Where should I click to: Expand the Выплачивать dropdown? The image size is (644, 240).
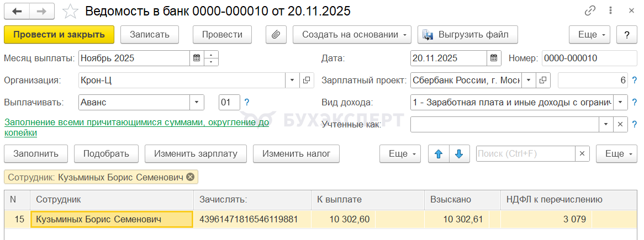click(x=197, y=102)
